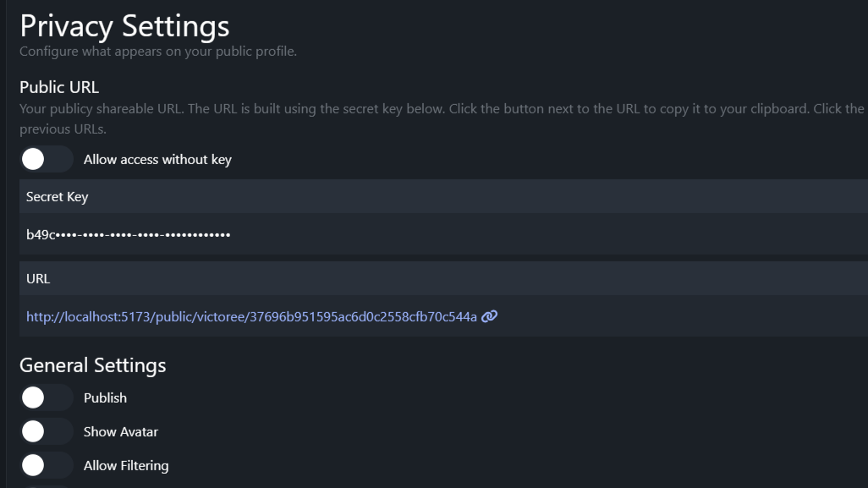This screenshot has width=868, height=488.
Task: Click the cut-off toggle below Allow Filtering
Action: coord(46,486)
